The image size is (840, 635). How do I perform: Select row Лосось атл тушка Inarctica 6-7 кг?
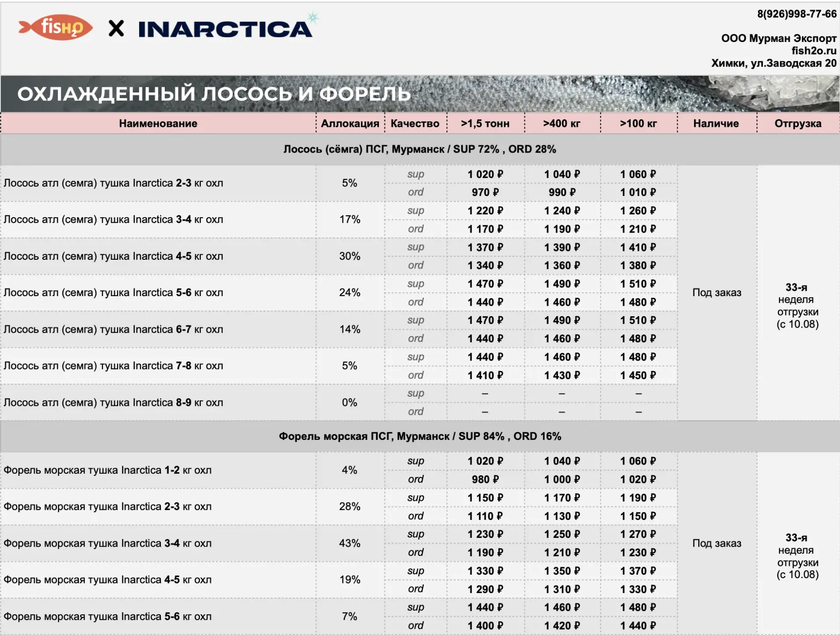click(158, 329)
